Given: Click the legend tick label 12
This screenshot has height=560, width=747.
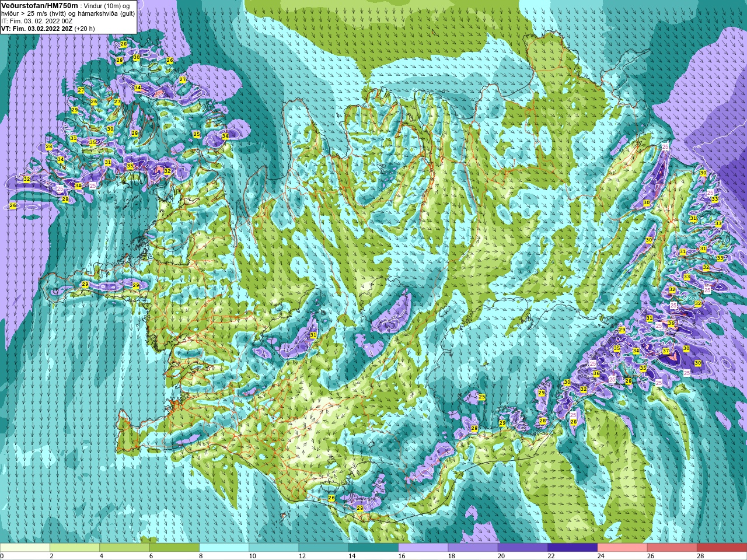Looking at the screenshot, I should 302,556.
